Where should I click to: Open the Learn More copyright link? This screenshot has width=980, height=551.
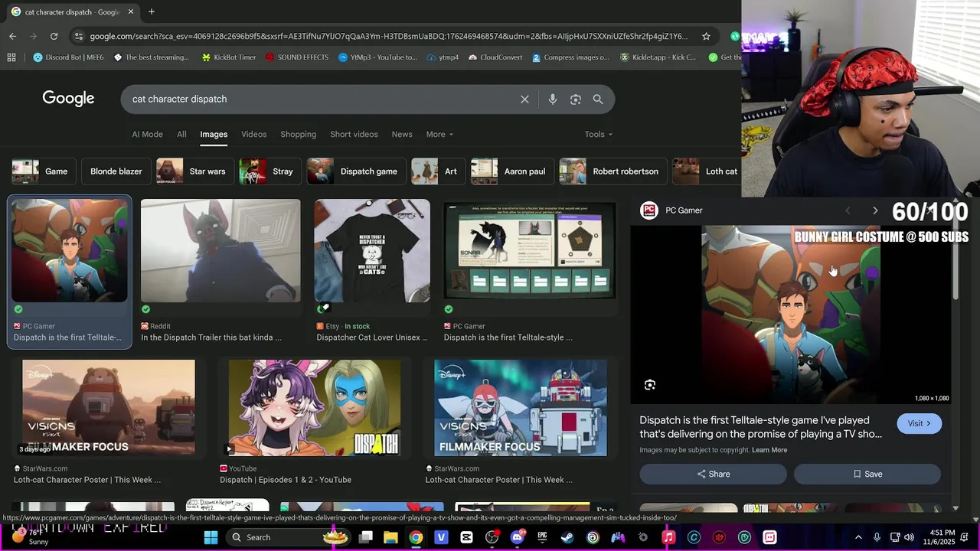click(769, 450)
